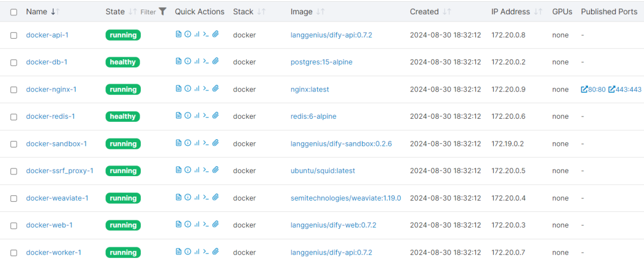Open published port 443:443 link
Screen dimensions: 644x264
[625, 90]
